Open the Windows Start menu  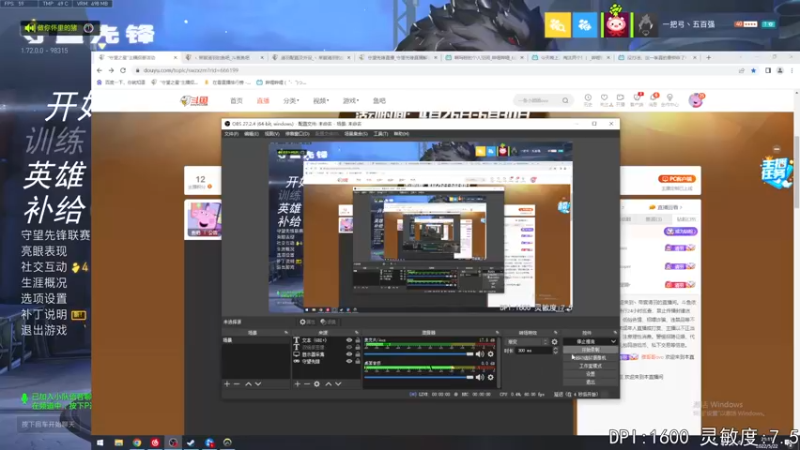tap(100, 442)
